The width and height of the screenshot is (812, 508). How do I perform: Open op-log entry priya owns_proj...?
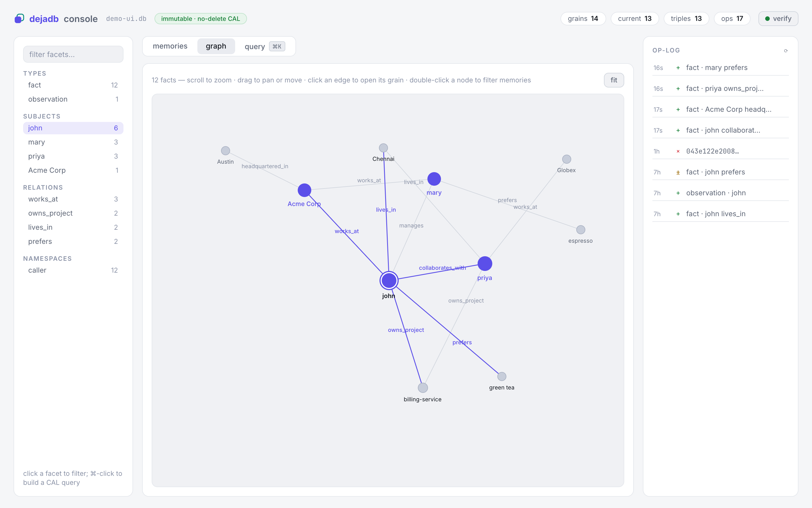720,89
